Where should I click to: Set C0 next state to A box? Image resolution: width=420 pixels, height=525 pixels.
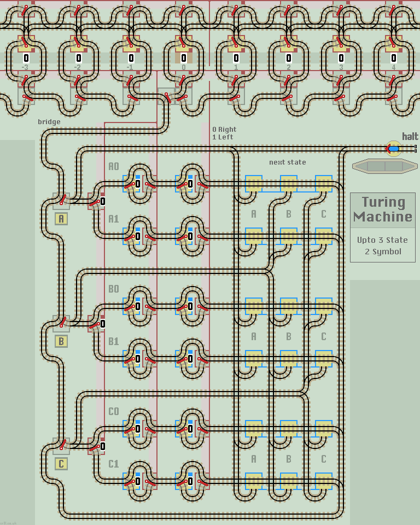coord(254,429)
